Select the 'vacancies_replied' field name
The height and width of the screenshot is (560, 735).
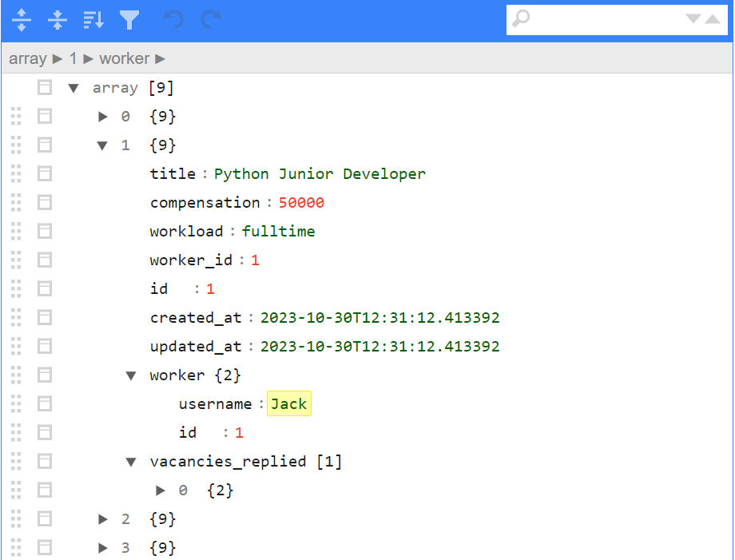(x=228, y=462)
